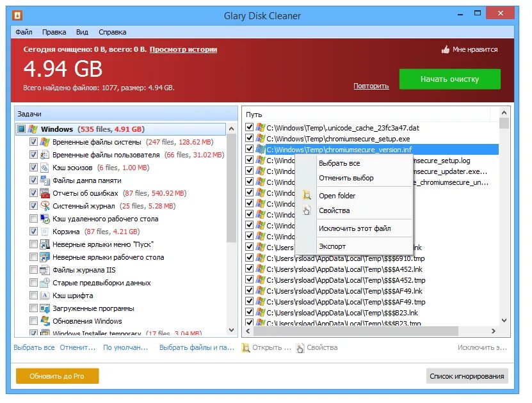Click file icon of unicode_cache_23fc3a47.dat row

(x=260, y=127)
